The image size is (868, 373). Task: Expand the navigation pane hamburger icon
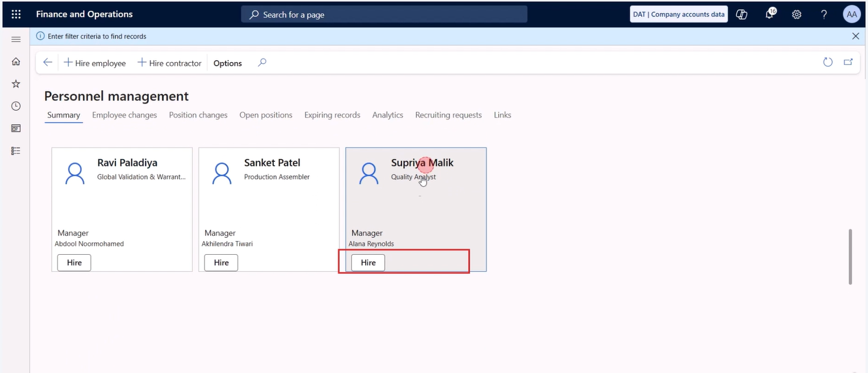pos(16,39)
